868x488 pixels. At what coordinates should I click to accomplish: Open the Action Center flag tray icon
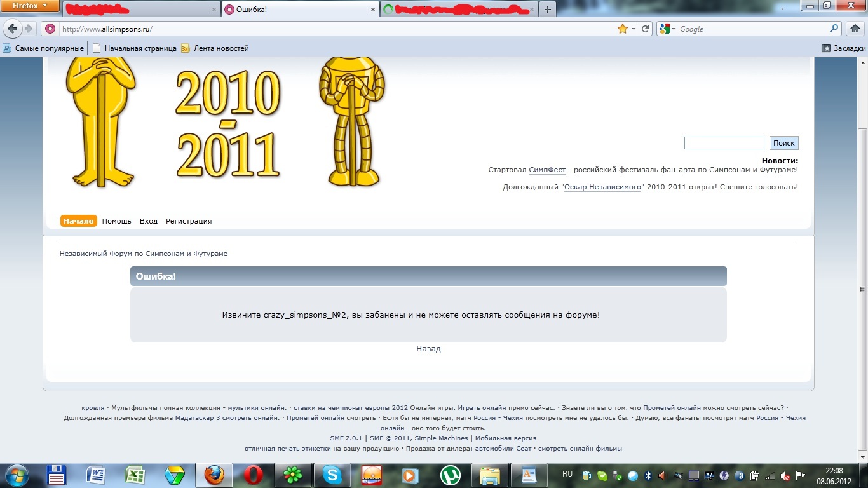[801, 475]
